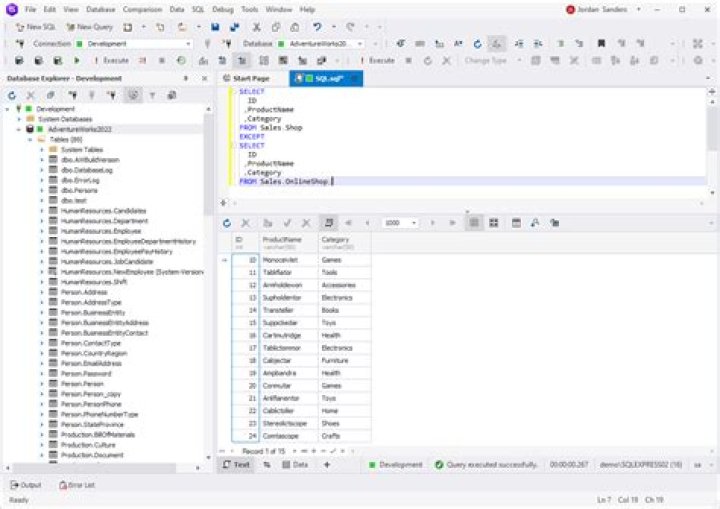
Task: Select the Production.Culture table in tree
Action: [x=88, y=445]
